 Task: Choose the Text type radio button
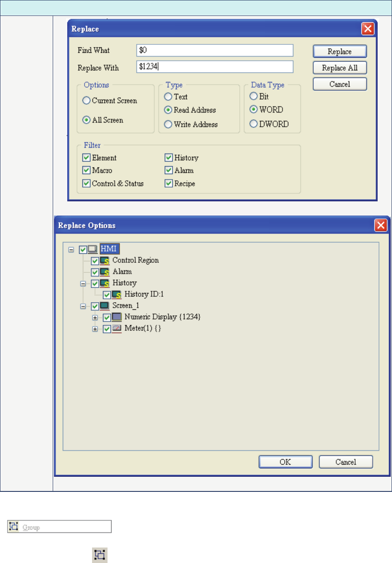[168, 97]
